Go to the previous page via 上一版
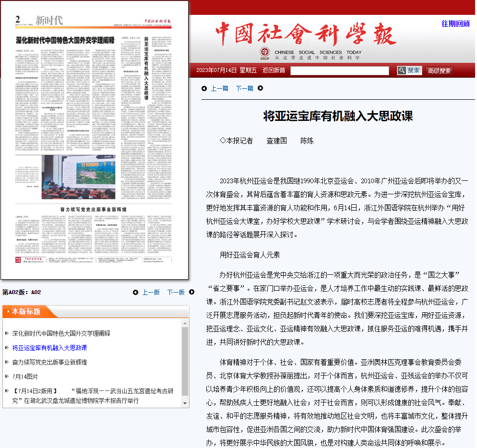The width and height of the screenshot is (477, 448). [x=151, y=292]
